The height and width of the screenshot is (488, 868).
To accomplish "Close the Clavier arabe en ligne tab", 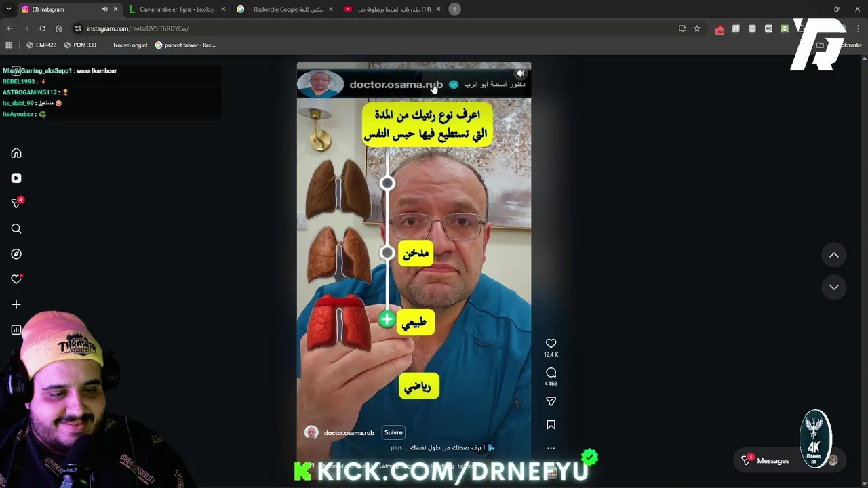I will 223,9.
